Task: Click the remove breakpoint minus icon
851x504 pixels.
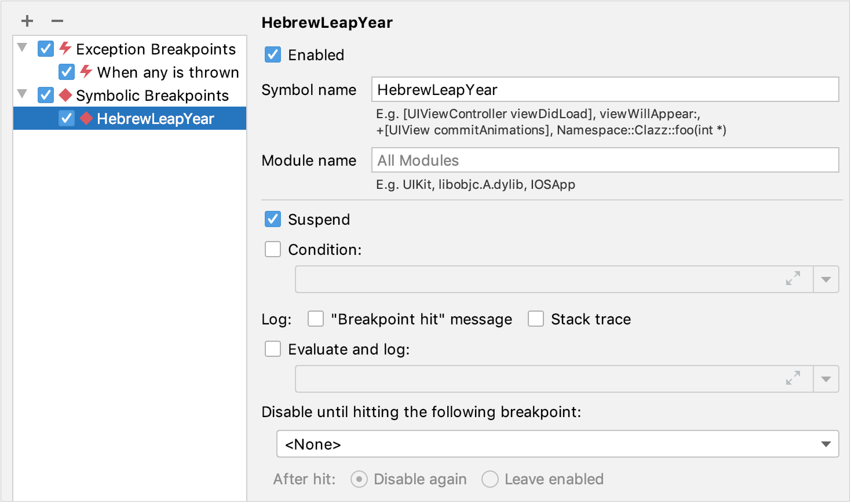Action: pyautogui.click(x=57, y=21)
